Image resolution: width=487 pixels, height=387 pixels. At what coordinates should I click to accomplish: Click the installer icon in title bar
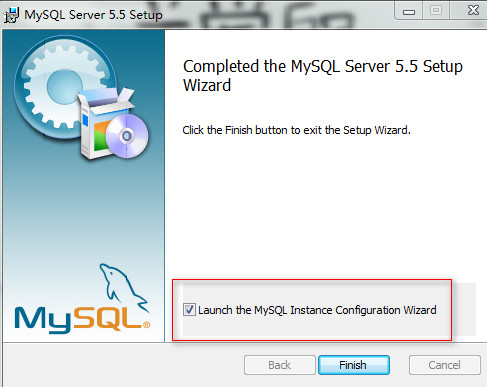(x=11, y=15)
